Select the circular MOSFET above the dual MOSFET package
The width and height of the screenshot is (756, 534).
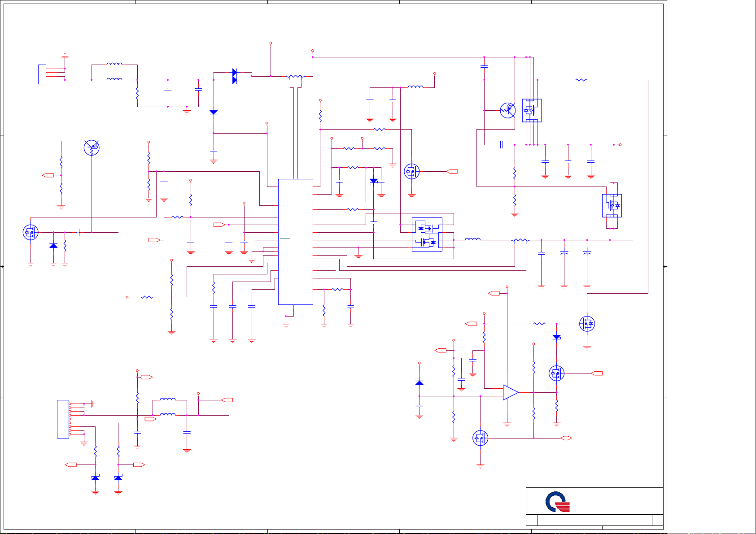coord(411,171)
